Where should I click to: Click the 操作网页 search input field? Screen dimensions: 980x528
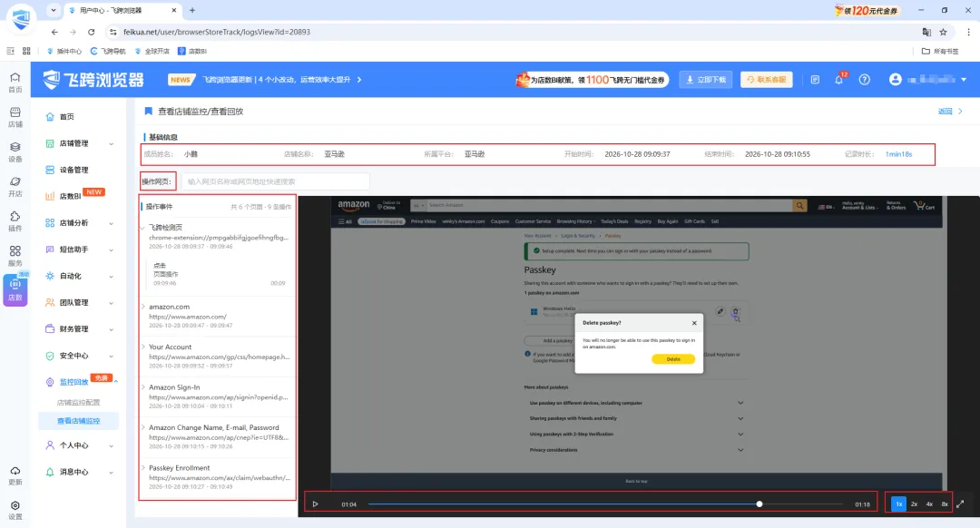[275, 181]
